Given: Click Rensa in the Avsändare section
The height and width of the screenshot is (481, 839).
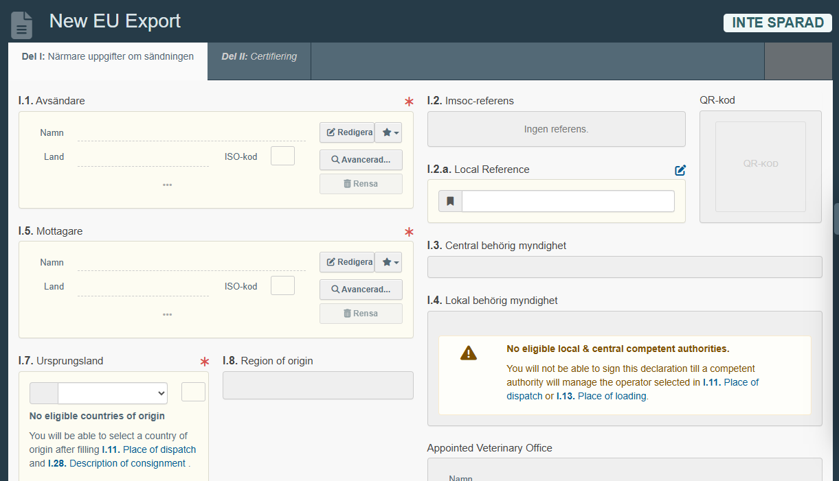Looking at the screenshot, I should coord(361,184).
